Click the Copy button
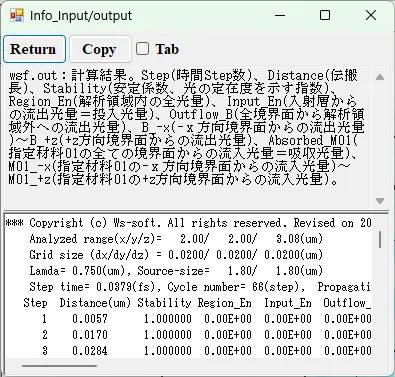This screenshot has width=395, height=377. 100,49
